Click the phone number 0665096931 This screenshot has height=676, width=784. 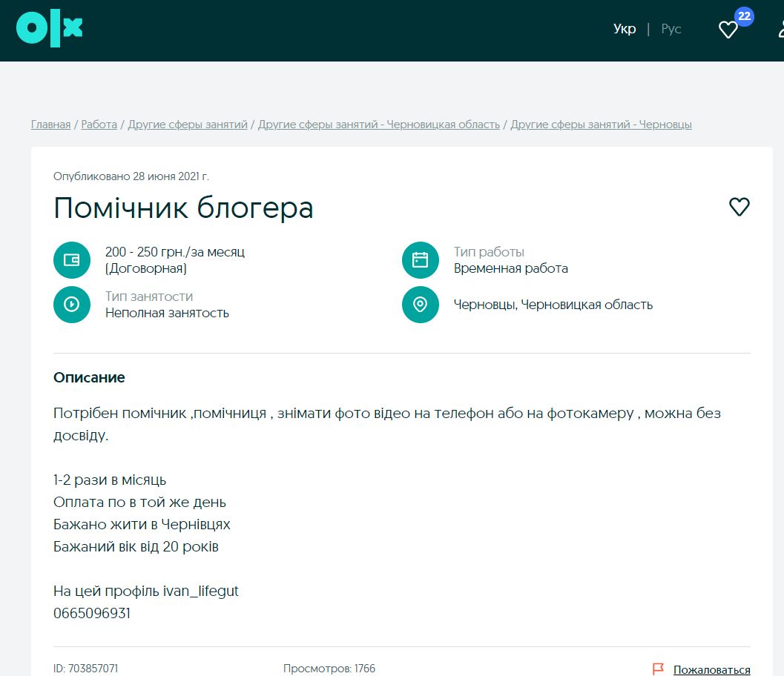click(92, 614)
